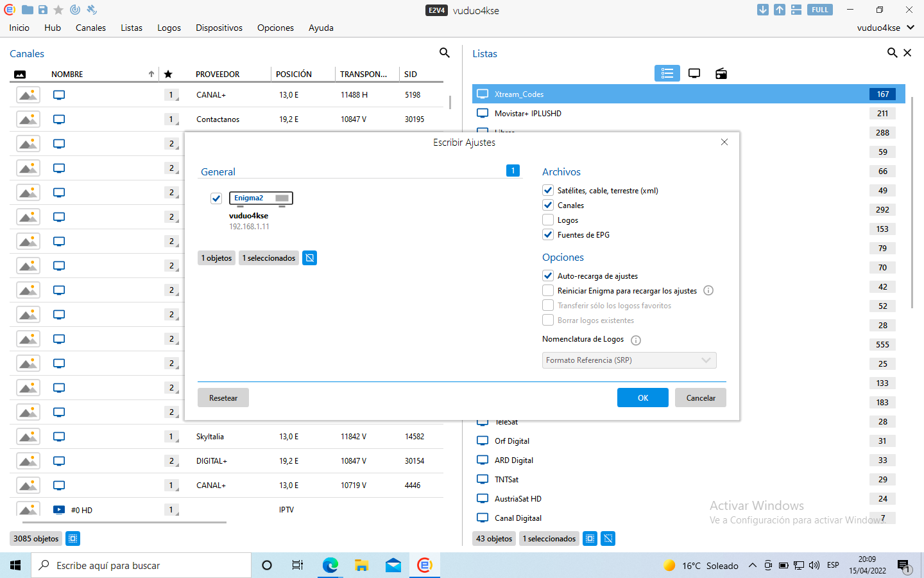Enable the Logos checkbox

pos(548,220)
